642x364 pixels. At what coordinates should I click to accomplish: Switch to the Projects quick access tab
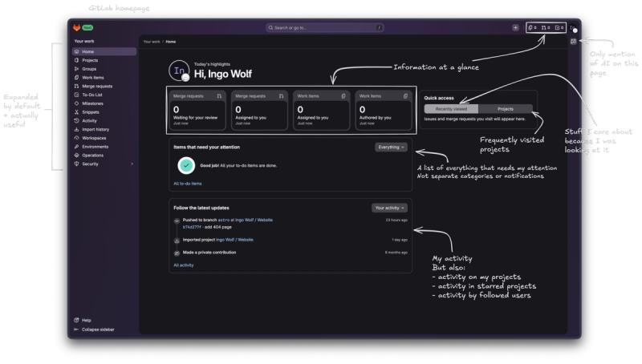(x=506, y=109)
